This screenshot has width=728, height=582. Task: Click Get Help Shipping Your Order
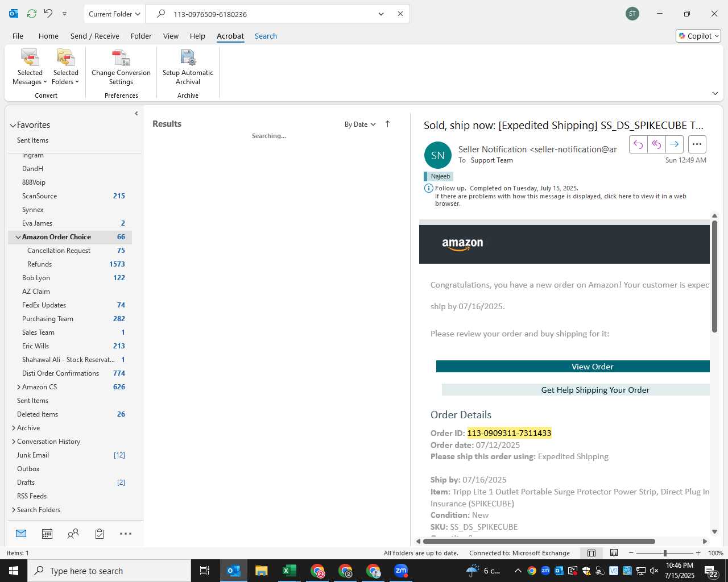[576, 390]
